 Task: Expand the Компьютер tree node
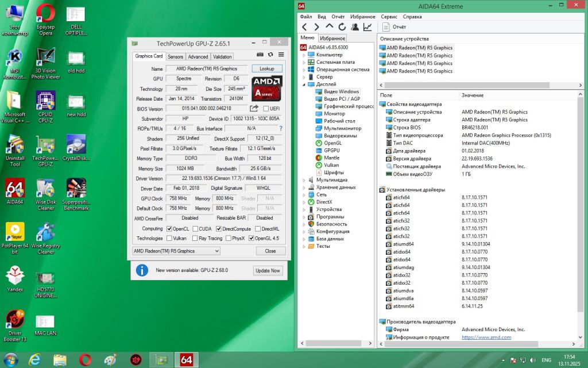[x=304, y=55]
